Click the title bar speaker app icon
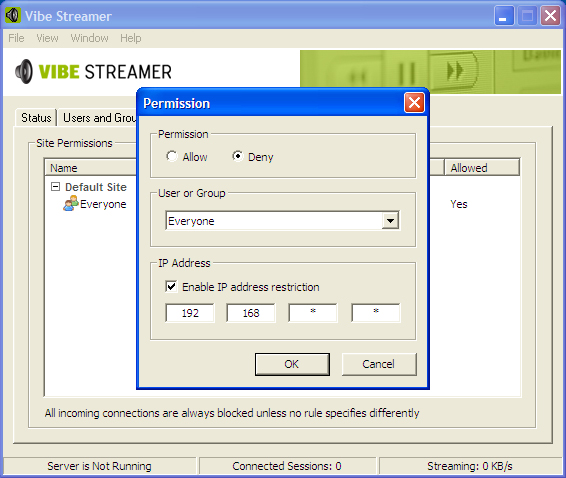 click(13, 15)
